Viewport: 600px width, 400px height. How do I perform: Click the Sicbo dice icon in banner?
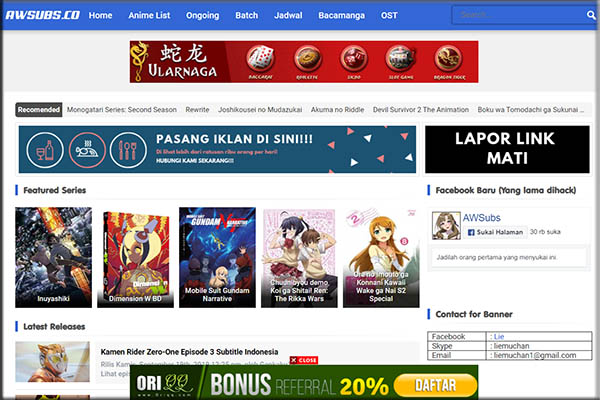[354, 59]
